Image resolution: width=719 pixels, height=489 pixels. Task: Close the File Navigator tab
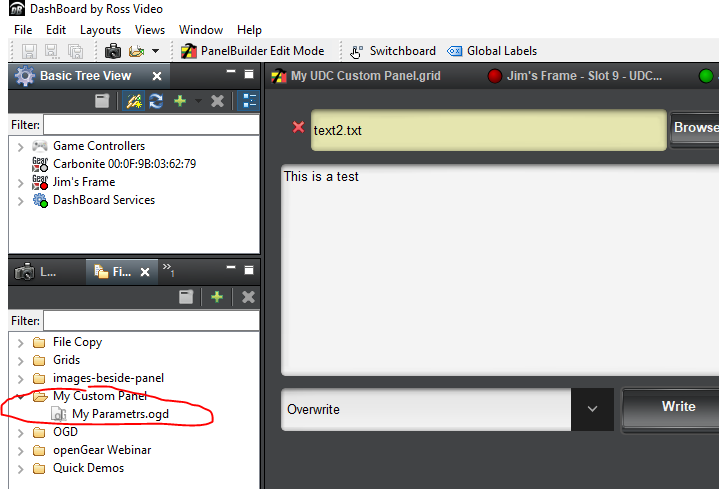[x=145, y=272]
